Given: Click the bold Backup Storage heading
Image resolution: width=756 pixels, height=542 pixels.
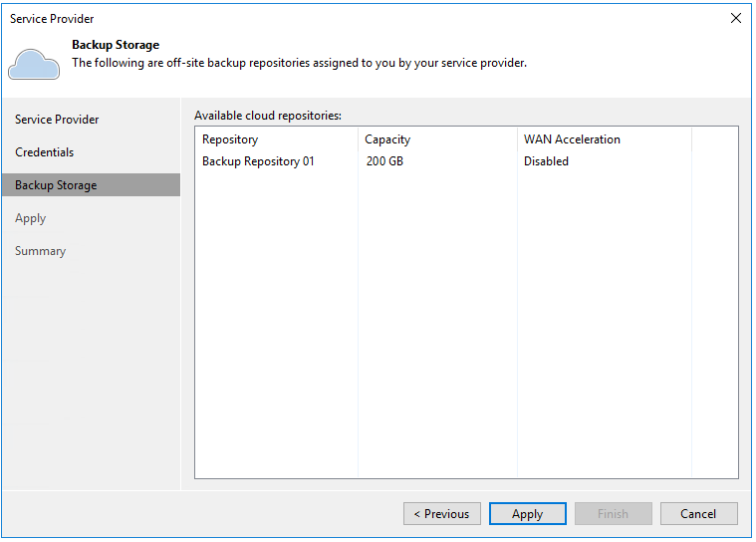Looking at the screenshot, I should point(116,45).
